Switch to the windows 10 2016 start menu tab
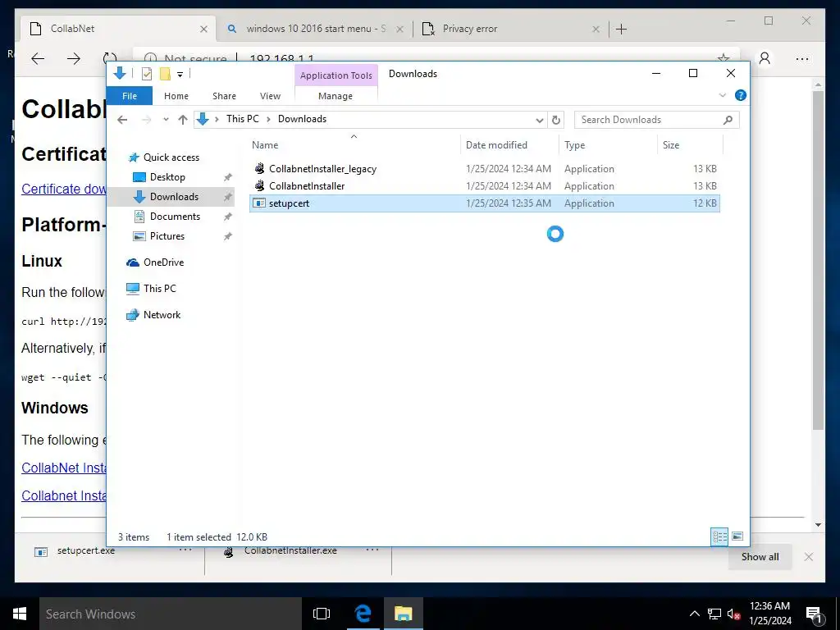Screen dimensions: 840x630 click(316, 29)
